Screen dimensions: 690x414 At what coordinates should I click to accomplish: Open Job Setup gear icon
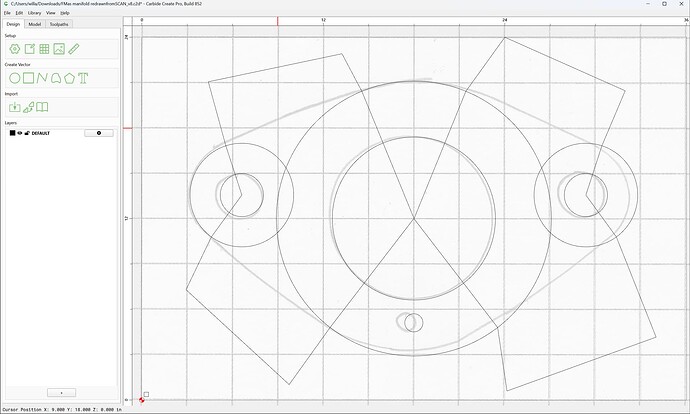(15, 49)
